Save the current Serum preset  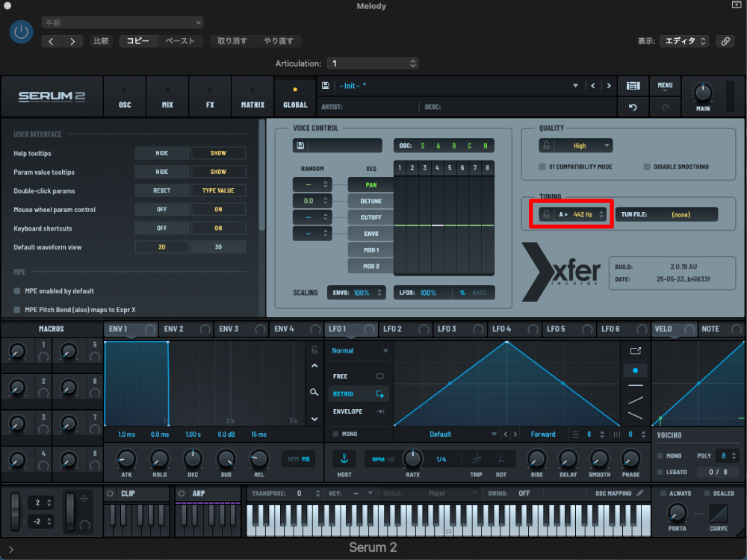tap(326, 86)
